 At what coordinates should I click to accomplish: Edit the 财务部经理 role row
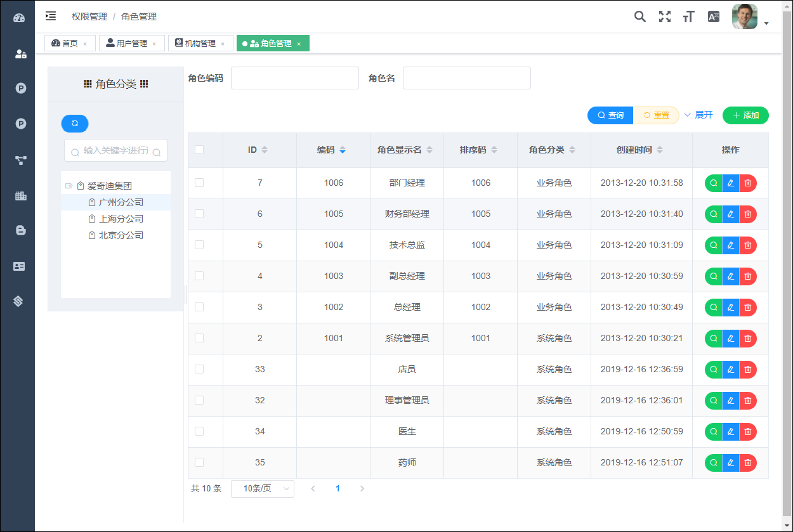pyautogui.click(x=731, y=214)
